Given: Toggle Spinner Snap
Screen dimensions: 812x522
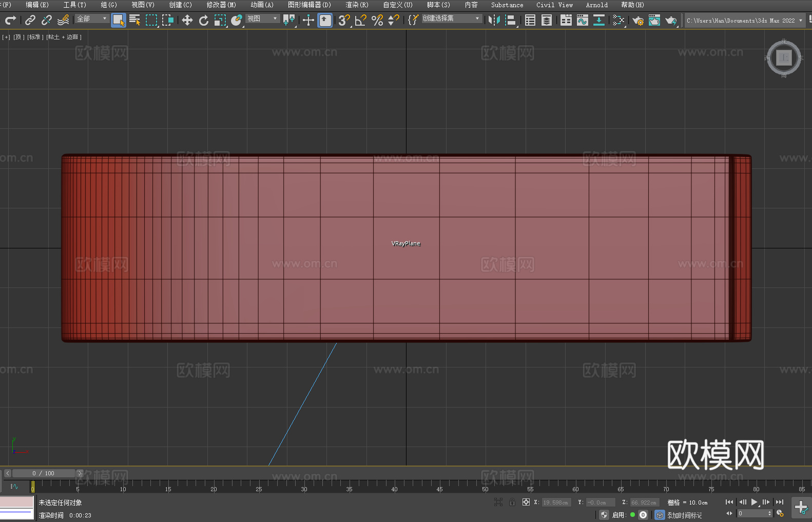Looking at the screenshot, I should point(394,20).
